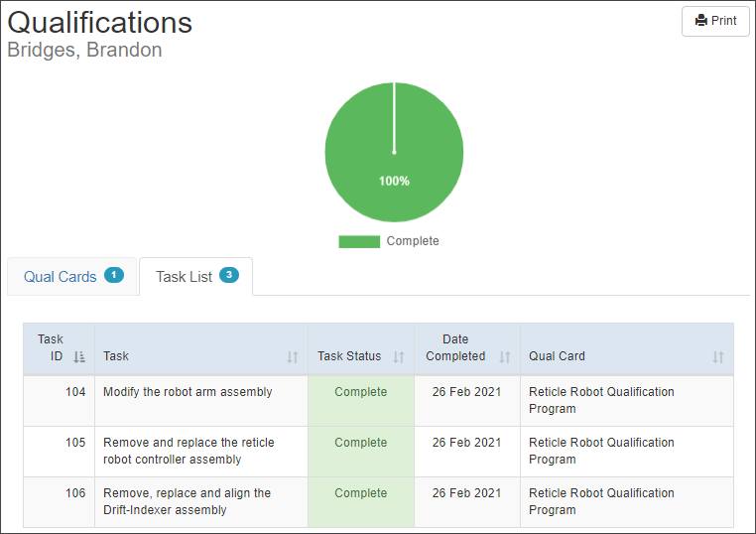756x534 pixels.
Task: Click the Qual Cards count badge
Action: click(x=114, y=275)
